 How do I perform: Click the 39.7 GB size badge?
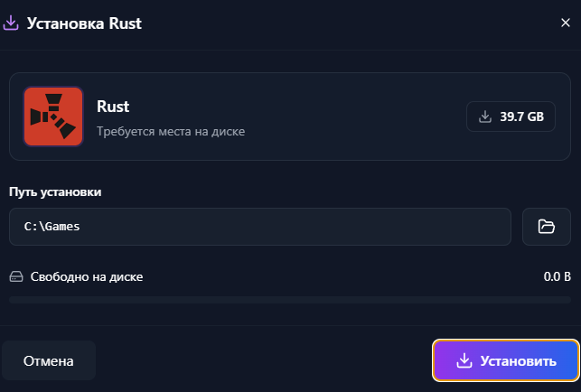click(511, 117)
